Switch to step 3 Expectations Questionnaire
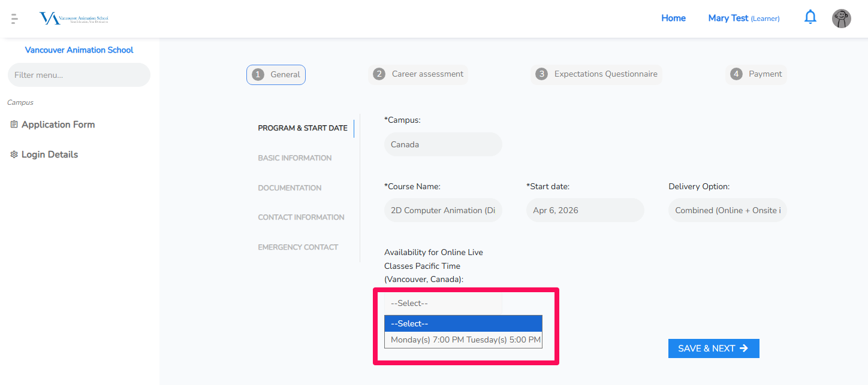868x385 pixels. (597, 74)
